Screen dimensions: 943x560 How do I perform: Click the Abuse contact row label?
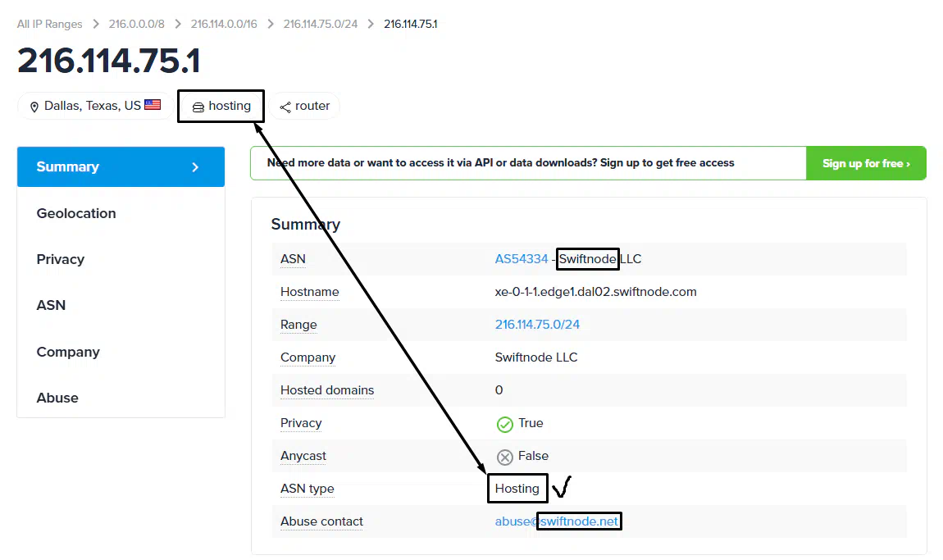321,521
